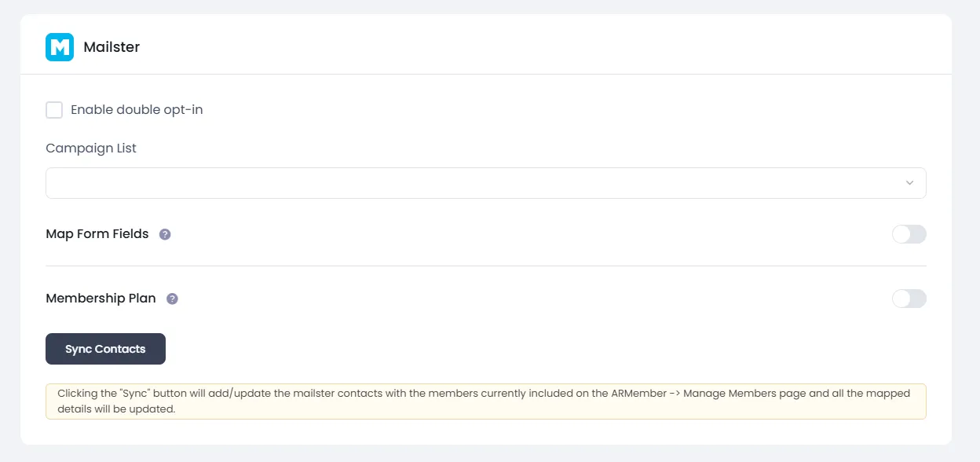Screen dimensions: 980x462
Task: Select the Map Form Fields section label
Action: 97,233
